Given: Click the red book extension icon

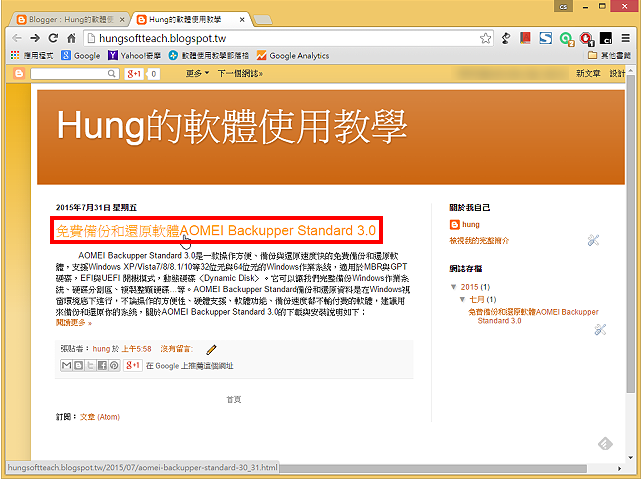Looking at the screenshot, I should (525, 39).
